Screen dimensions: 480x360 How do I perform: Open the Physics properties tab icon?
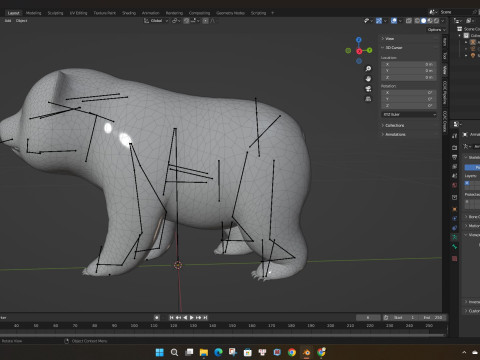pyautogui.click(x=455, y=218)
